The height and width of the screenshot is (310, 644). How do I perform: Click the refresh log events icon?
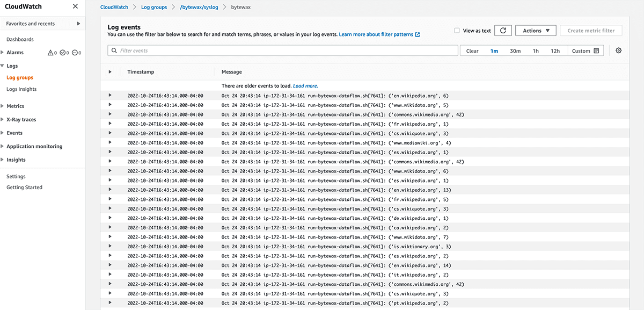point(503,30)
